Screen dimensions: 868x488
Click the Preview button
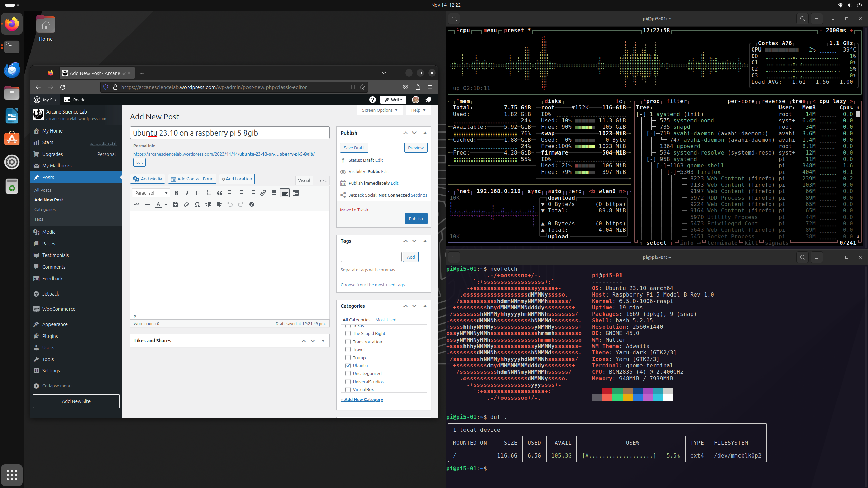(416, 148)
